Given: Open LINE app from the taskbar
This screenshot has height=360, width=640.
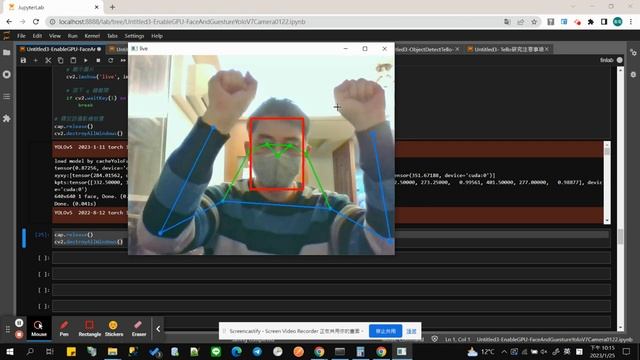Looking at the screenshot, I should click(216, 351).
